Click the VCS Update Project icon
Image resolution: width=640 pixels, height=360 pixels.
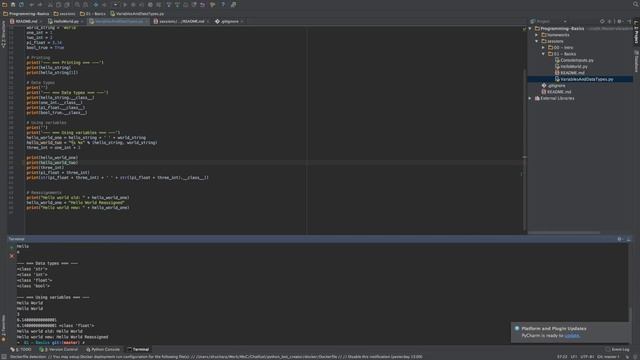coord(169,4)
